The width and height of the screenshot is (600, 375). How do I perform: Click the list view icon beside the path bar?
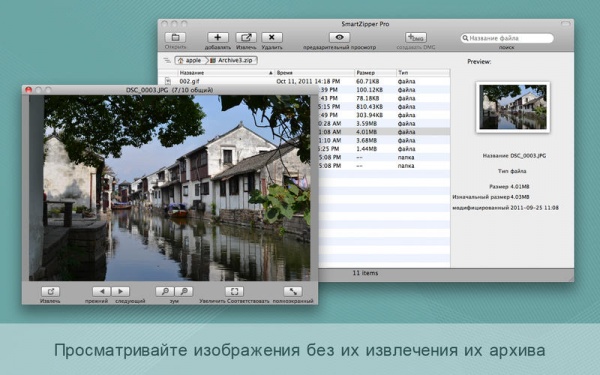point(167,60)
